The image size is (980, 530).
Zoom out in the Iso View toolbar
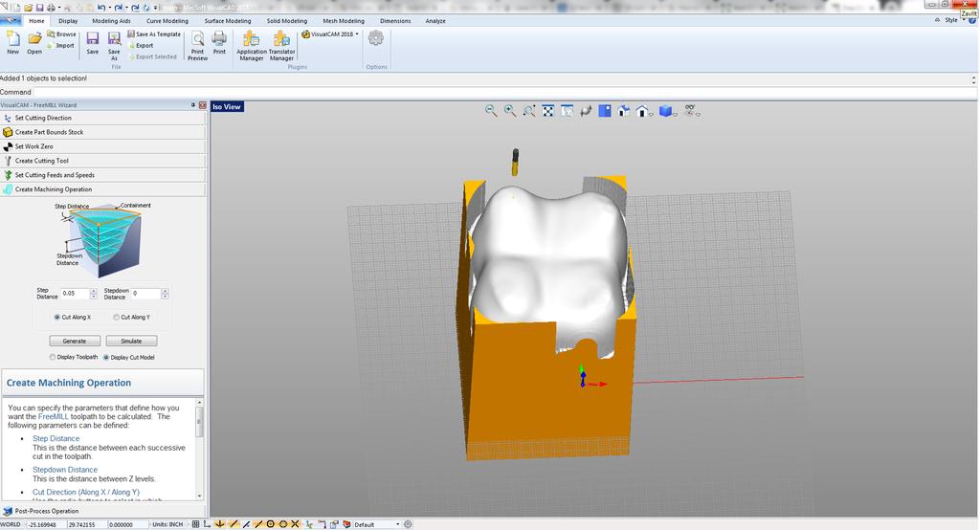(x=491, y=111)
